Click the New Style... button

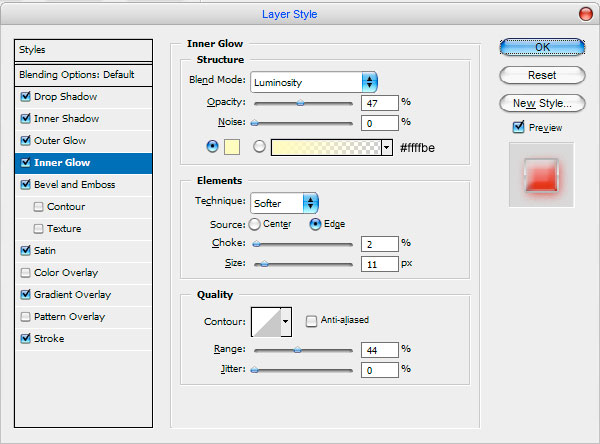coord(542,103)
